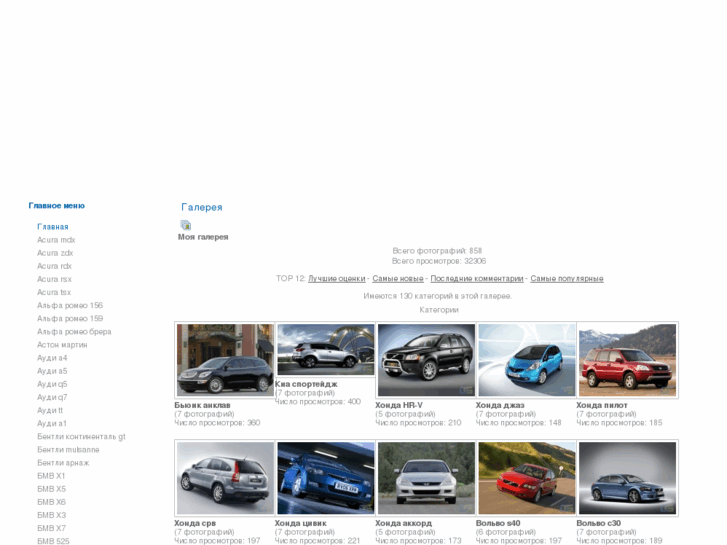Open the Главная menu link
Viewport: 727px width, 545px height.
coord(53,227)
